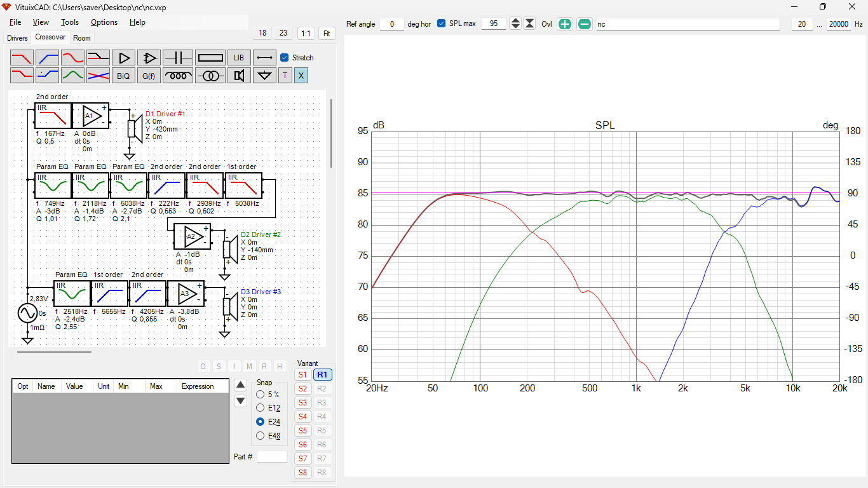Image resolution: width=868 pixels, height=488 pixels.
Task: Click the T toolbar button
Action: coord(285,76)
